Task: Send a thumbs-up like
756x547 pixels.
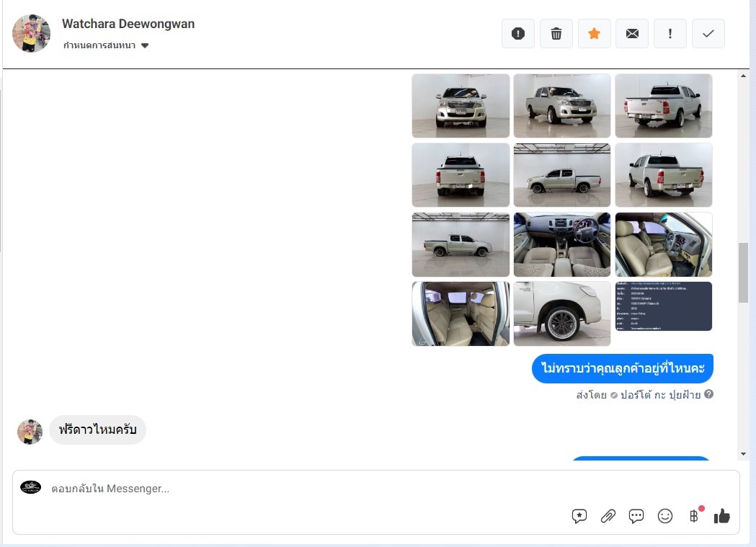Action: click(x=721, y=516)
